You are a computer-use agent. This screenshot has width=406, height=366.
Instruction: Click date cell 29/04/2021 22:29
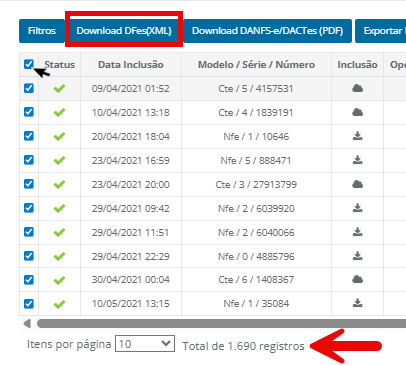coord(131,257)
